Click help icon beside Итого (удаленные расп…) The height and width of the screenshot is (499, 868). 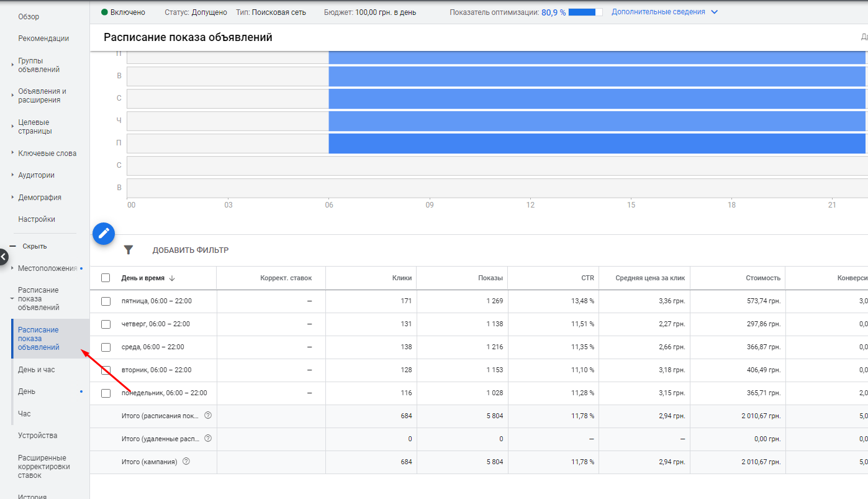(x=208, y=439)
